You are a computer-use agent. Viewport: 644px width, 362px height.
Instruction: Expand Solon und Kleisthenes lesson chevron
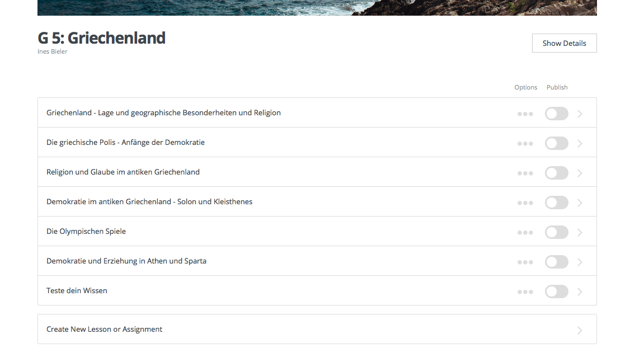point(580,203)
